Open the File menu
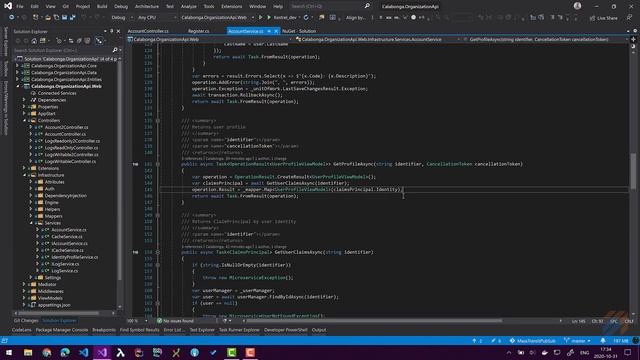The width and height of the screenshot is (640, 360). pos(20,7)
